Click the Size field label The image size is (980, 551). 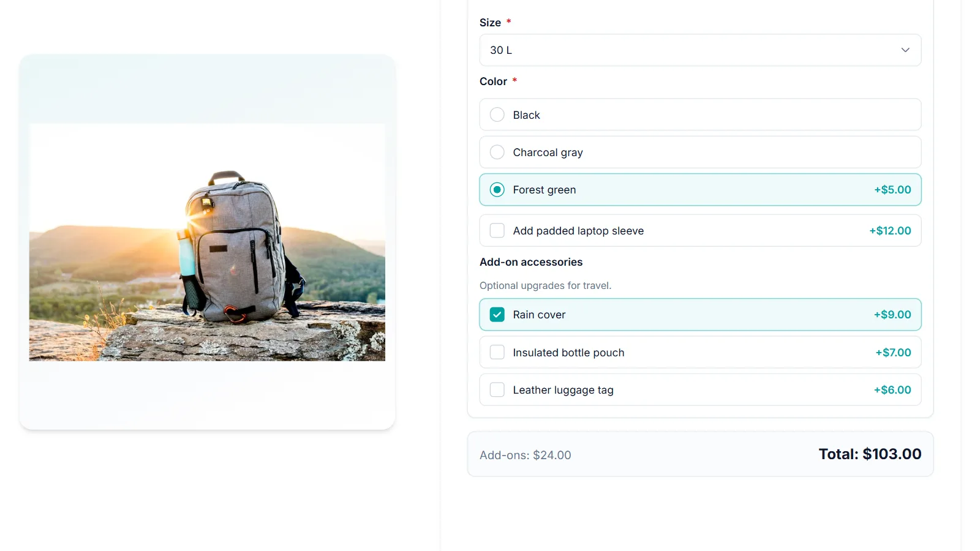(490, 23)
